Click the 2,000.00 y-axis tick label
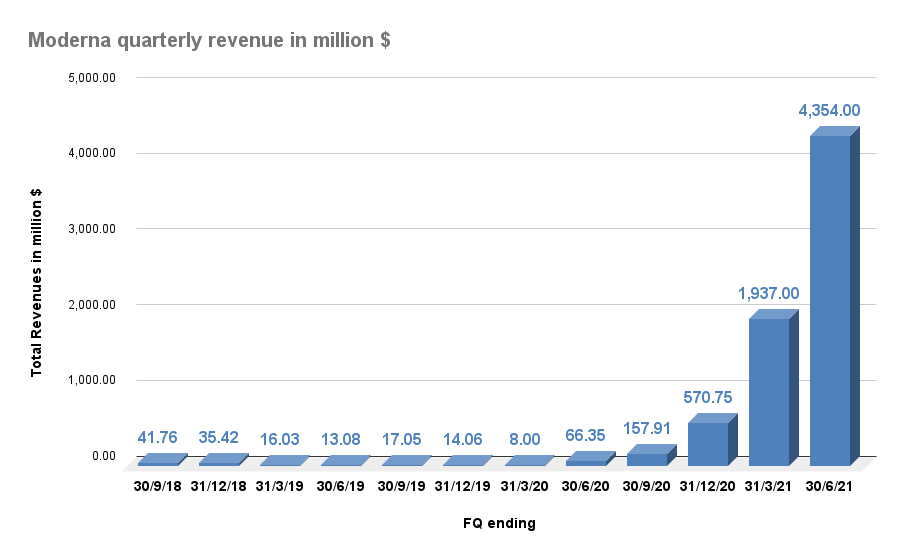The image size is (904, 559). tap(91, 305)
